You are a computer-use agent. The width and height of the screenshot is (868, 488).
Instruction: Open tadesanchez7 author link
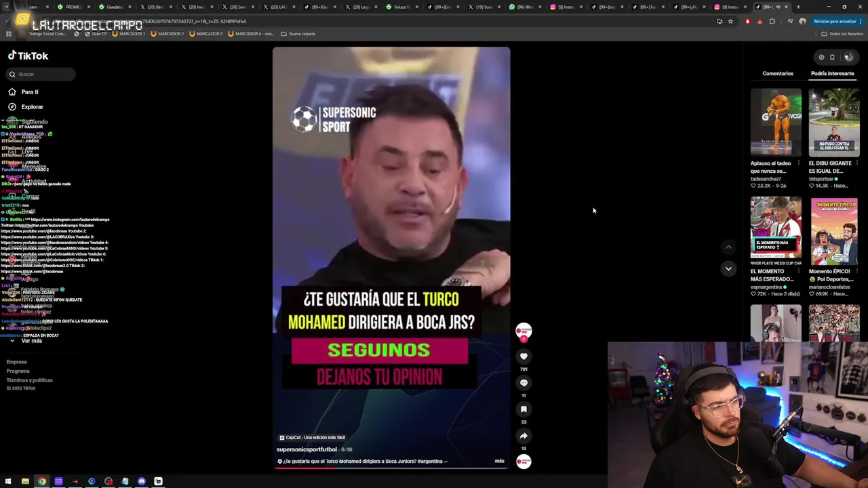[766, 179]
